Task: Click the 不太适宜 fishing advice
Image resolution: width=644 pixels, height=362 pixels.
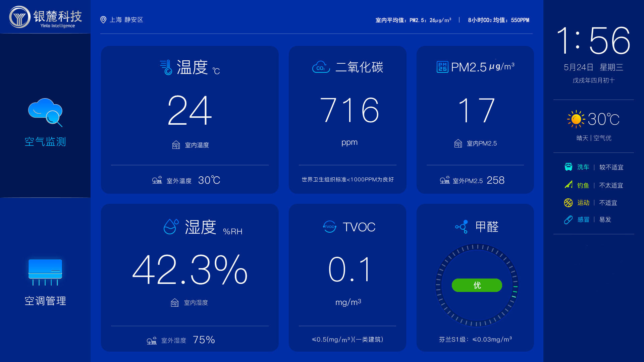Action: pos(611,185)
